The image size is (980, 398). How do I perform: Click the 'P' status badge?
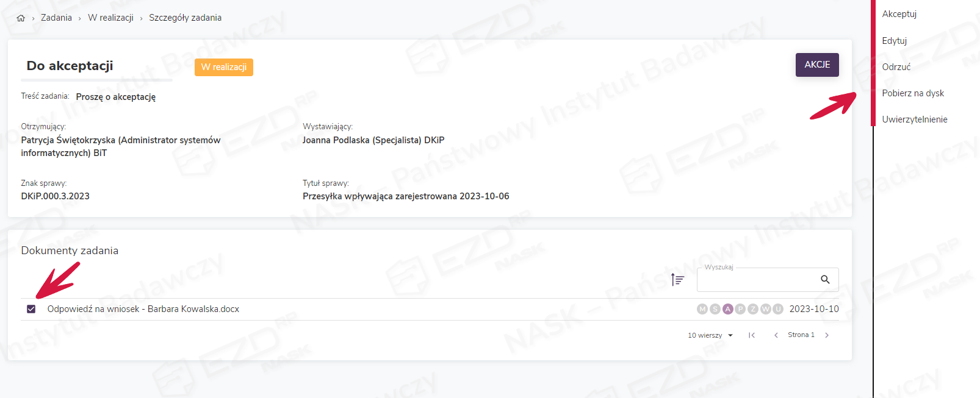click(x=740, y=309)
